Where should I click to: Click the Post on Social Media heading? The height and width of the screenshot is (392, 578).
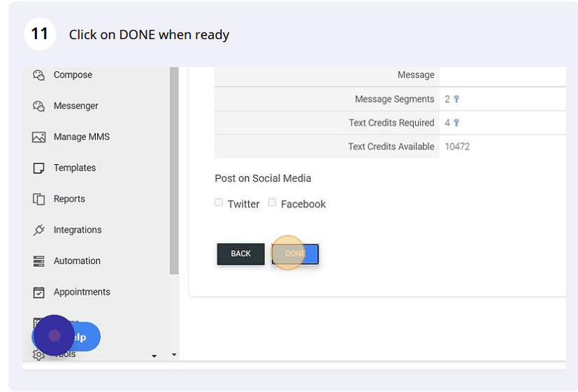(263, 178)
